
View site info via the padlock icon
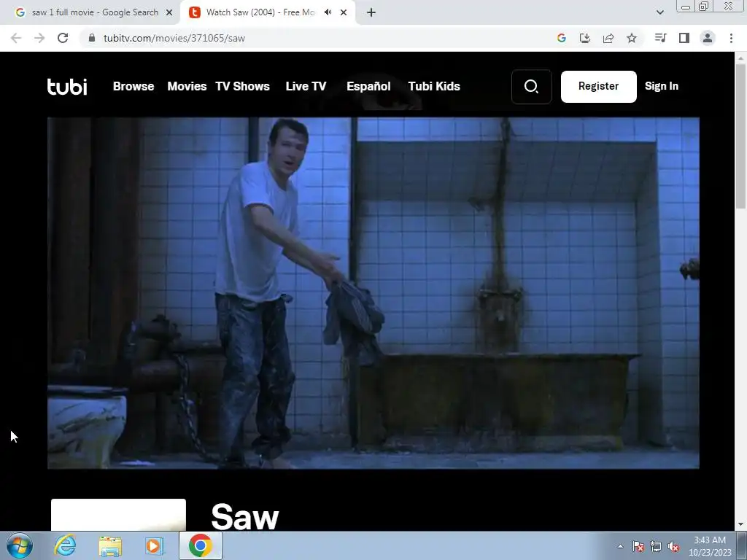pyautogui.click(x=92, y=38)
